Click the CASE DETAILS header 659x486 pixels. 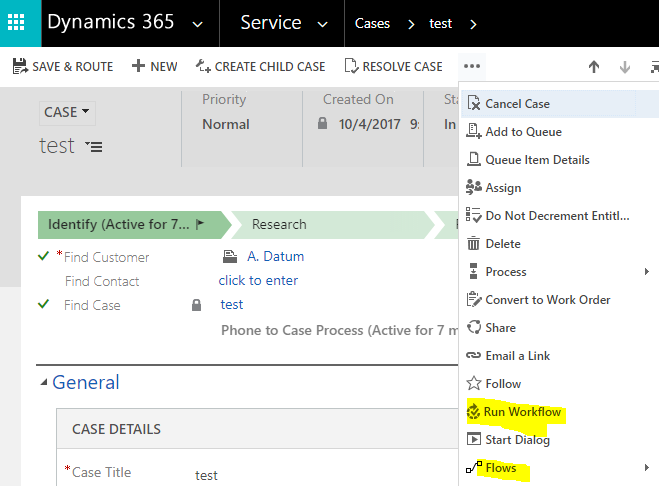pos(116,429)
